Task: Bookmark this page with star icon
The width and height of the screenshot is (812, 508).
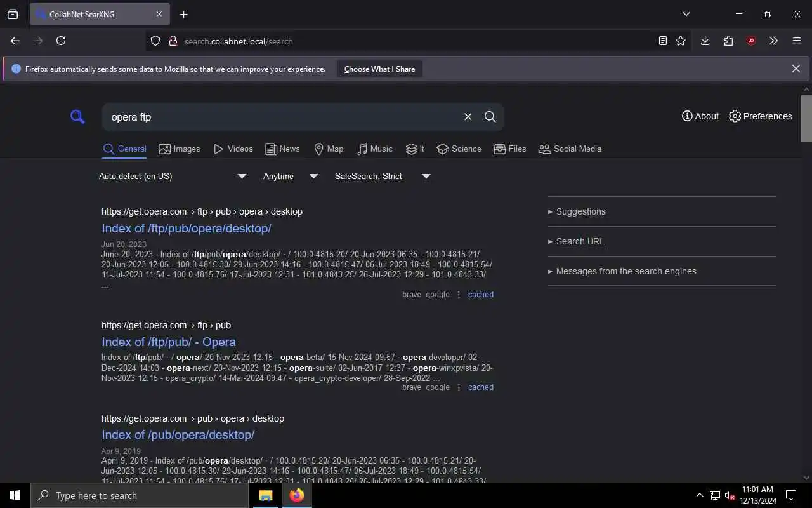Action: click(x=681, y=41)
